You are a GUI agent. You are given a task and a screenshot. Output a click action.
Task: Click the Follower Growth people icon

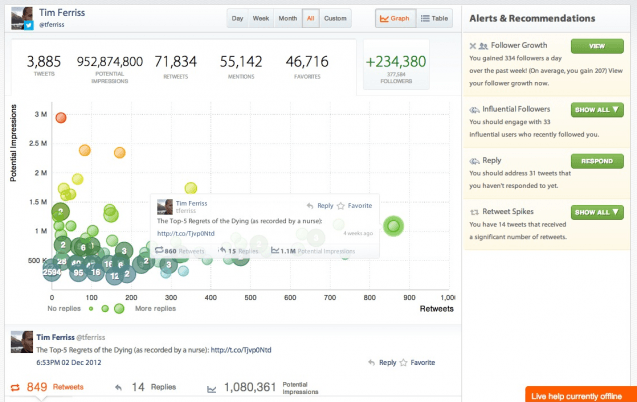tap(483, 46)
